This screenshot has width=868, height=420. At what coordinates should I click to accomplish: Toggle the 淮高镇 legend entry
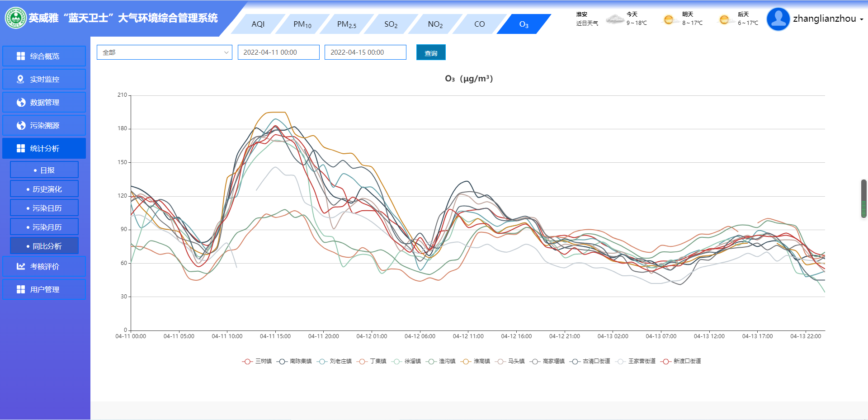(x=476, y=361)
